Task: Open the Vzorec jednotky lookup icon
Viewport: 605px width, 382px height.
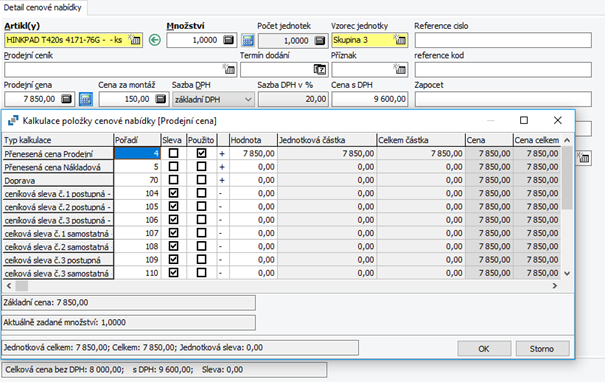Action: 400,40
